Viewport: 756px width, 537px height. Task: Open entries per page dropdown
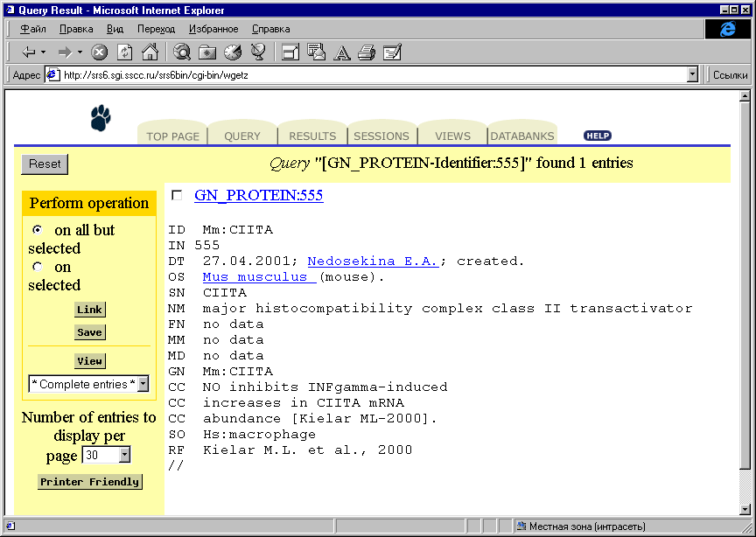[124, 455]
